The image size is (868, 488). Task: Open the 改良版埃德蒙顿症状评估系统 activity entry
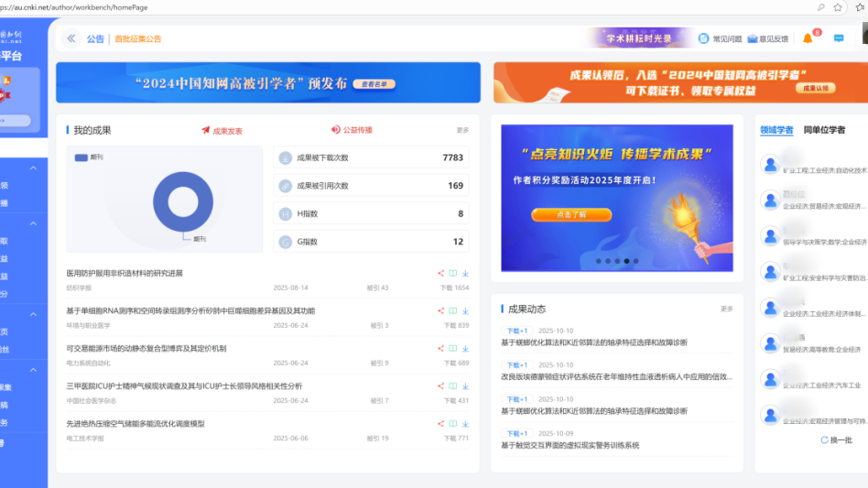click(x=617, y=376)
